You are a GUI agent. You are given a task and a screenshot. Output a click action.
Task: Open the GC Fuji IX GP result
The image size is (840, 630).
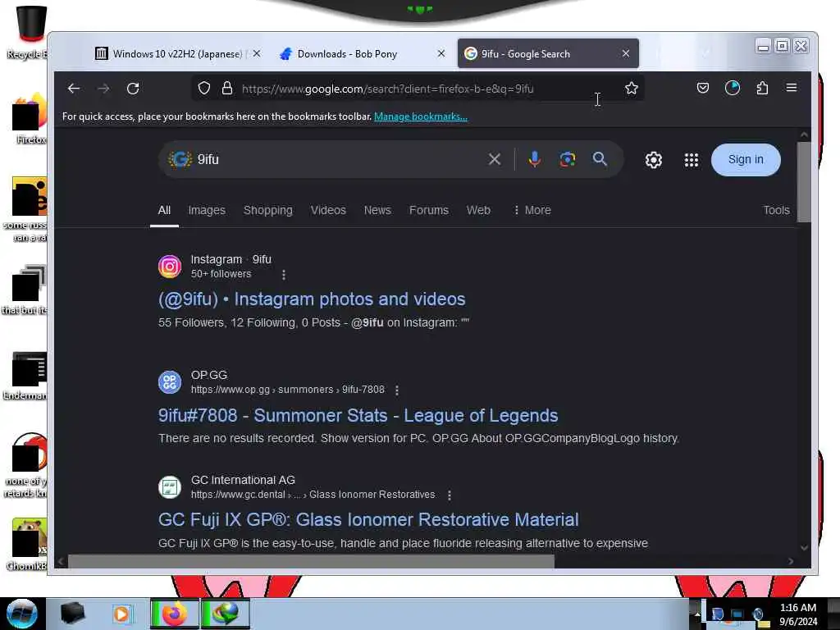click(368, 519)
